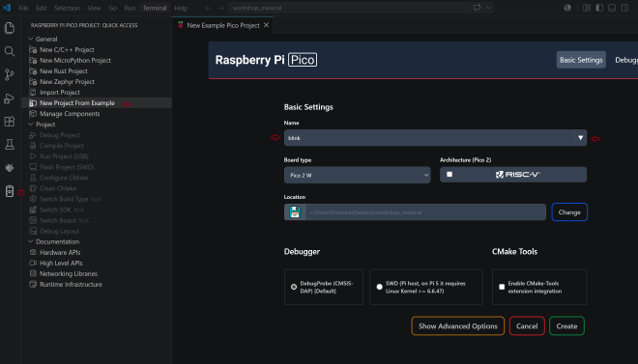Click the round icon left of layout controls
Screen dimensions: 638x364
point(567,8)
